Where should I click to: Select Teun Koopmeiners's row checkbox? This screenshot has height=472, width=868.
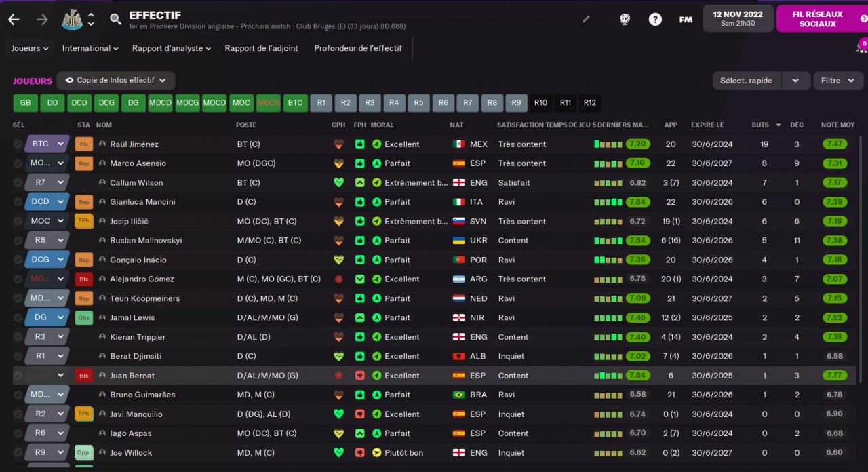pyautogui.click(x=18, y=298)
